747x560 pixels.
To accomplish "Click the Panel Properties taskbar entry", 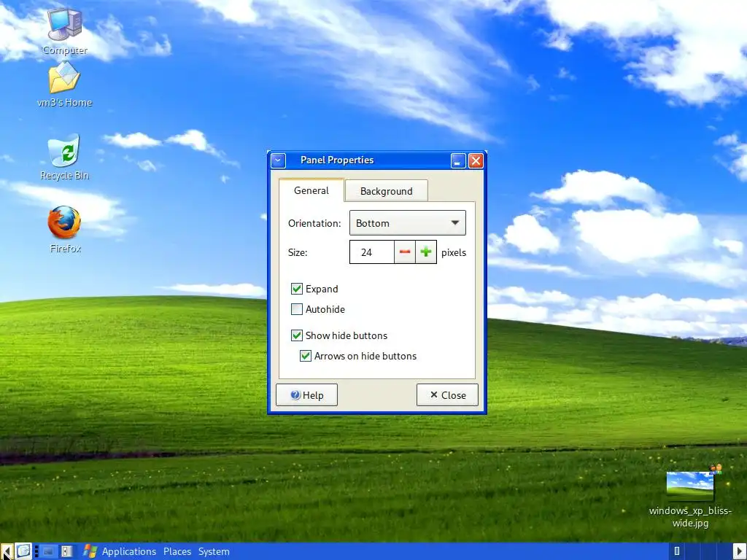I will 49,551.
